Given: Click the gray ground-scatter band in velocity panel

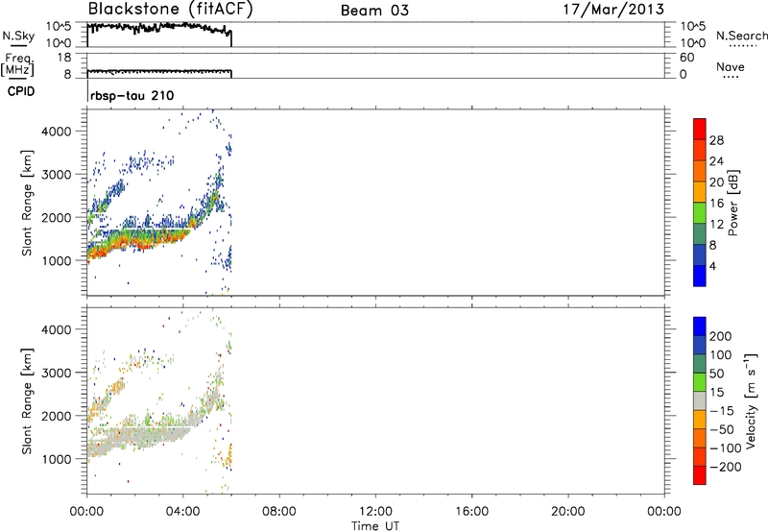Looking at the screenshot, I should click(139, 437).
